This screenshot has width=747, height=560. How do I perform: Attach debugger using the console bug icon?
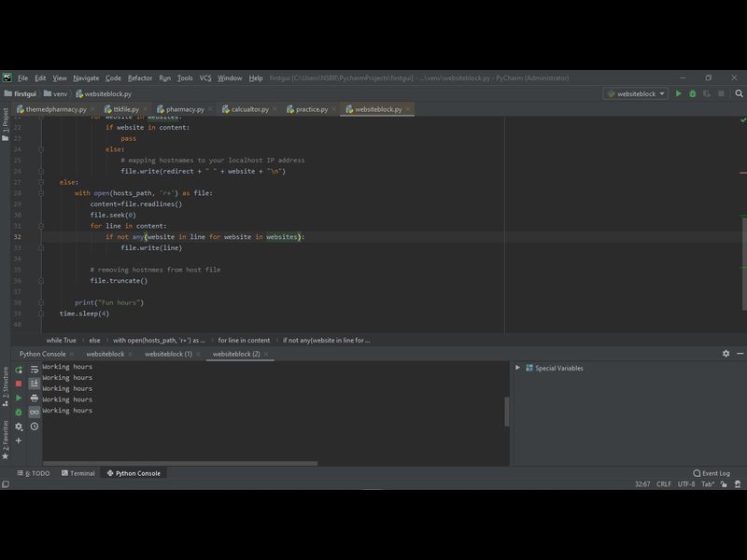19,412
